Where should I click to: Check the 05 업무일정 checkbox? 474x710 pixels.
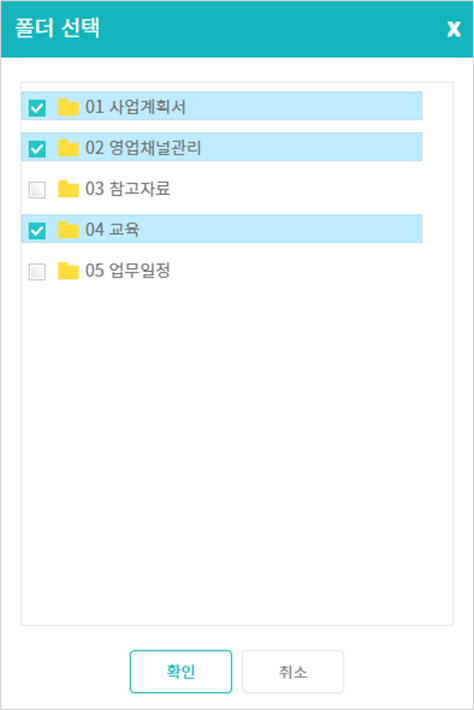(37, 272)
